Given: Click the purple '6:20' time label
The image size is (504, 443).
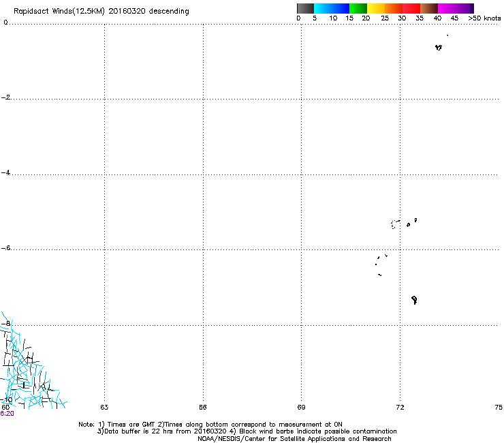Looking at the screenshot, I should point(7,414).
